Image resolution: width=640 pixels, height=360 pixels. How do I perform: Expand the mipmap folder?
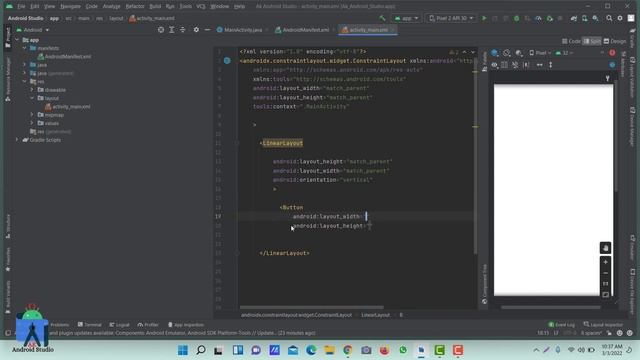(32, 115)
